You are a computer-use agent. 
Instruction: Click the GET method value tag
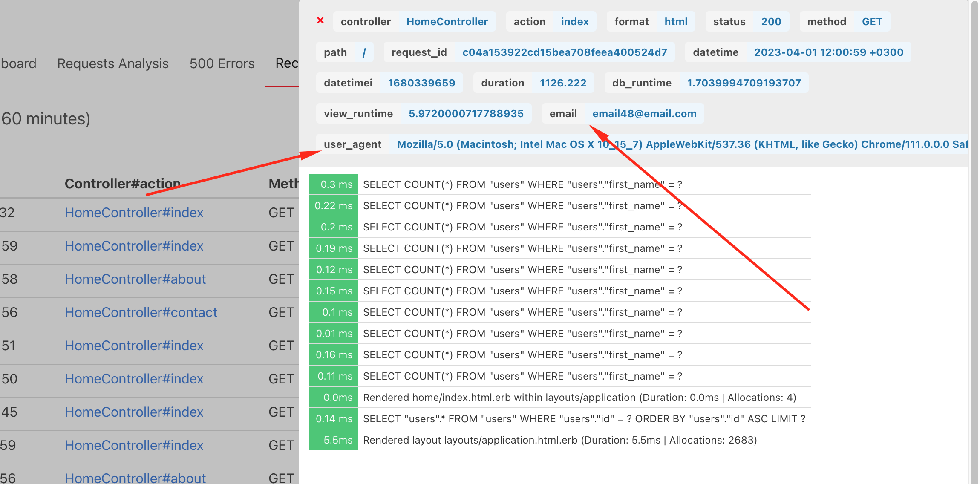[872, 22]
